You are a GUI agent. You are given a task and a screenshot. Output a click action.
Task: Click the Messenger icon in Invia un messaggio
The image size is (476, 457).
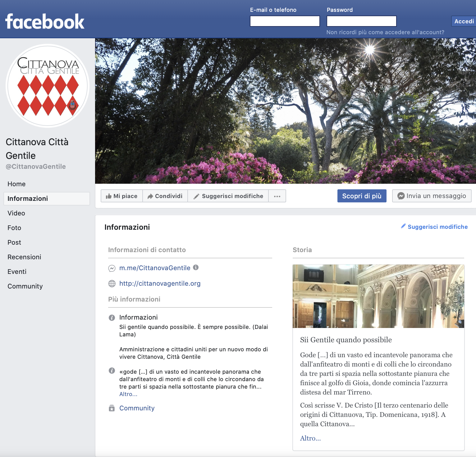(x=401, y=196)
